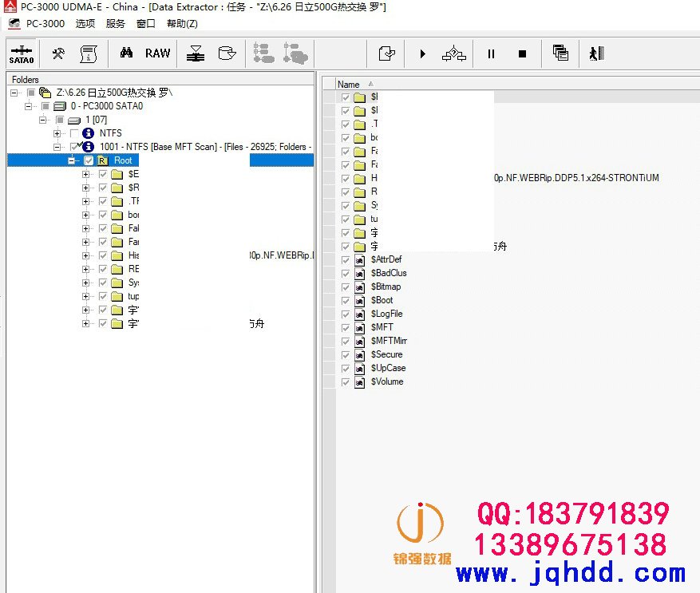Select the 0 - PC3000 SATA0 drive

click(x=107, y=106)
